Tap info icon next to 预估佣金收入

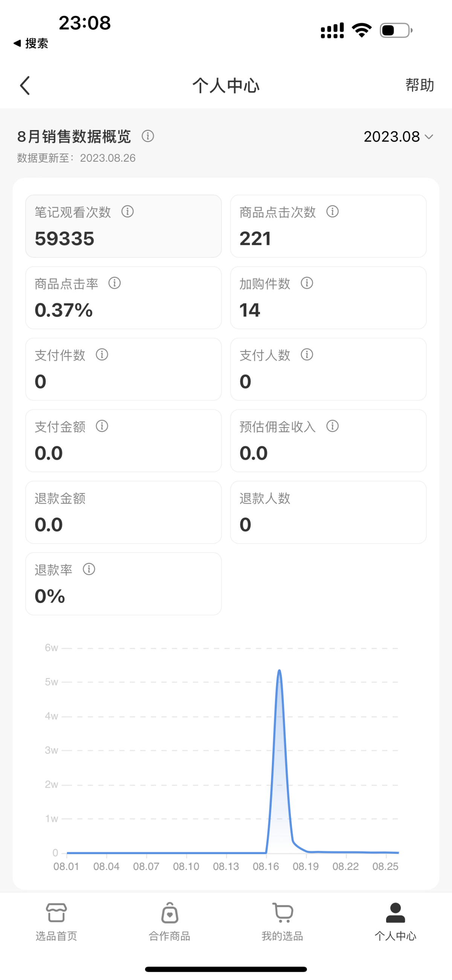(x=332, y=426)
